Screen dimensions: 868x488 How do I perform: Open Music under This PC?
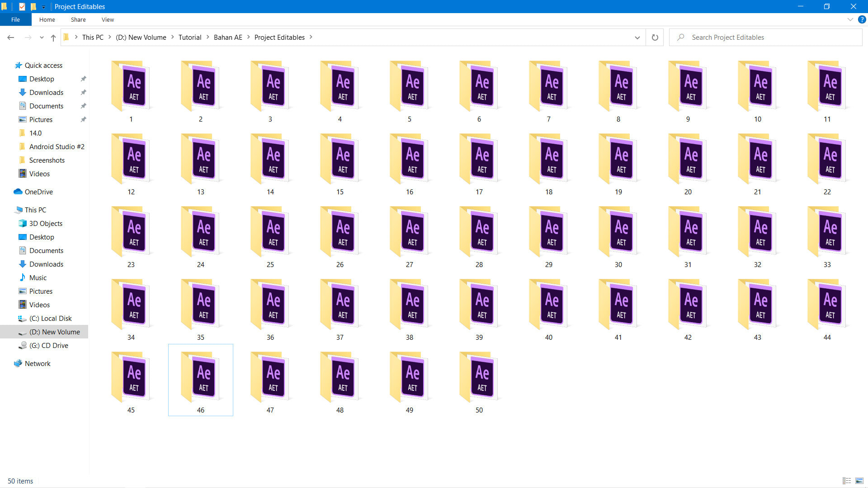tap(38, 277)
